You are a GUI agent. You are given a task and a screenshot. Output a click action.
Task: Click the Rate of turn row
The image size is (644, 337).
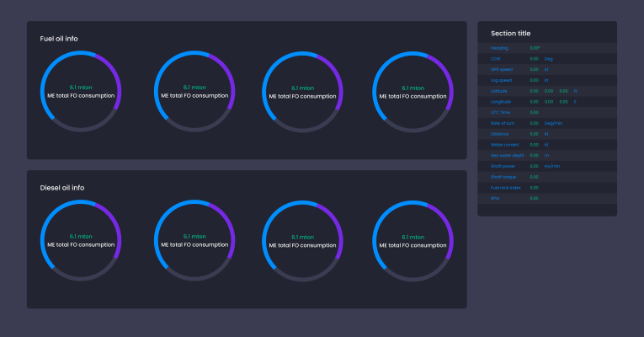point(546,123)
